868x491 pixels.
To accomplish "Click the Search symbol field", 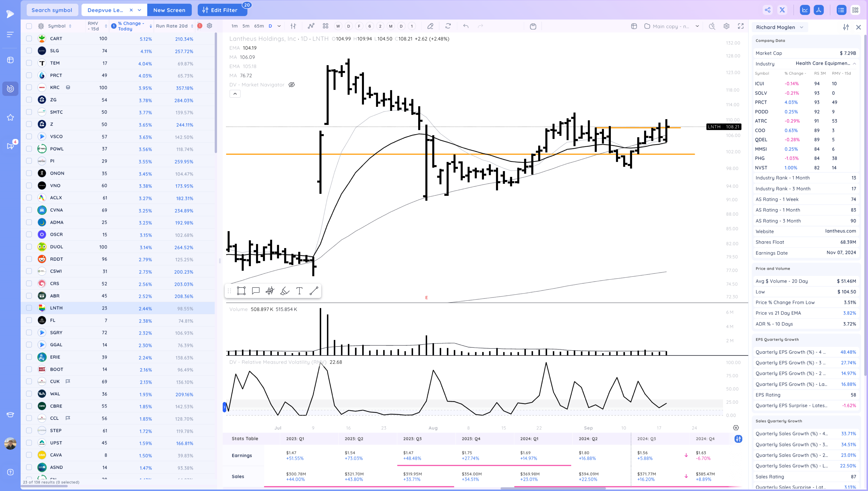I will (52, 10).
